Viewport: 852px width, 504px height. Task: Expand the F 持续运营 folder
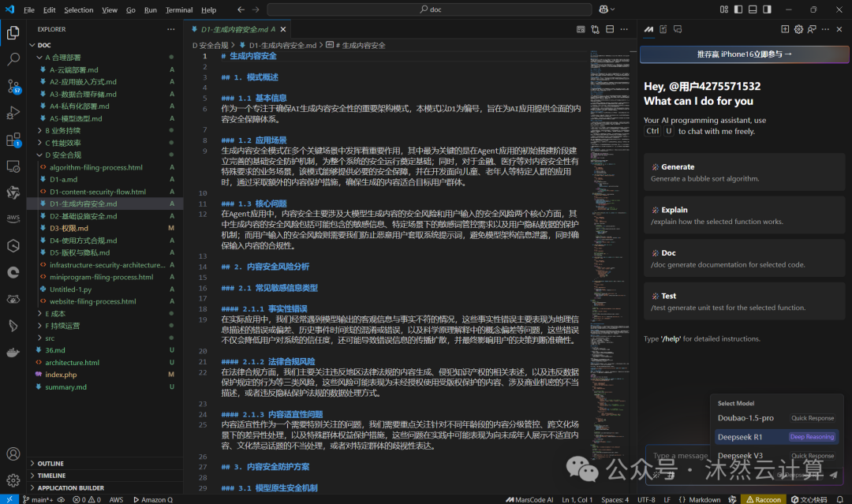point(106,326)
